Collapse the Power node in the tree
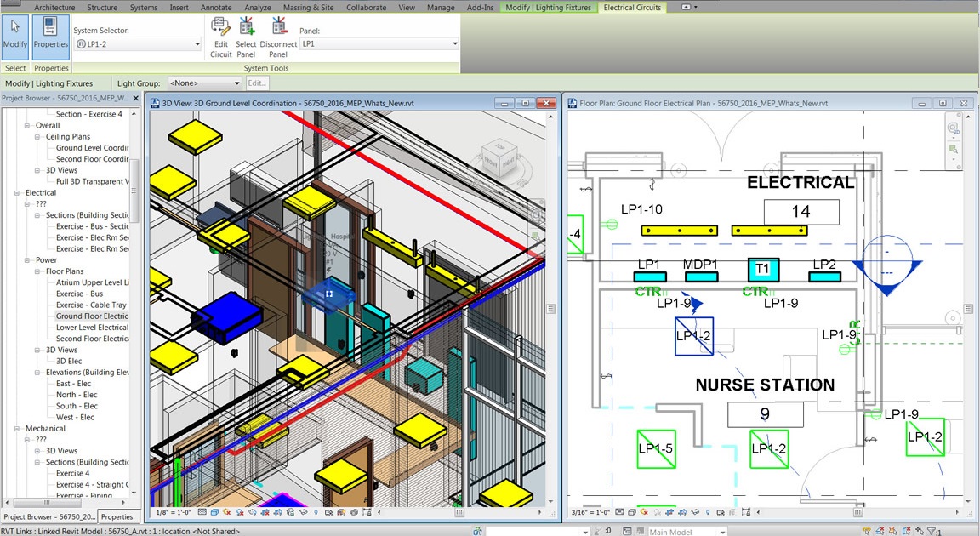 (x=28, y=260)
